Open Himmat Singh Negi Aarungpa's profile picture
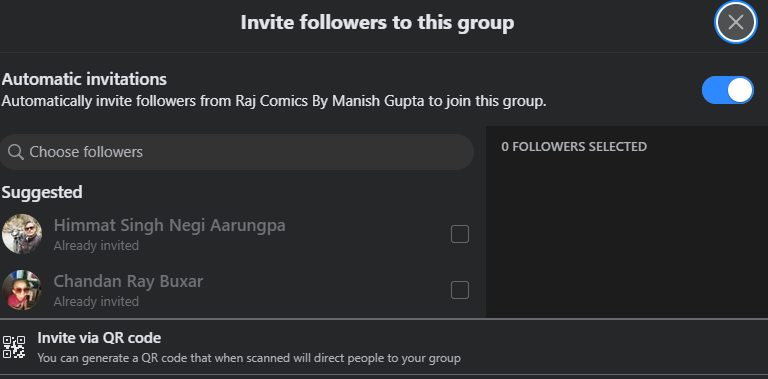768x379 pixels. tap(22, 234)
